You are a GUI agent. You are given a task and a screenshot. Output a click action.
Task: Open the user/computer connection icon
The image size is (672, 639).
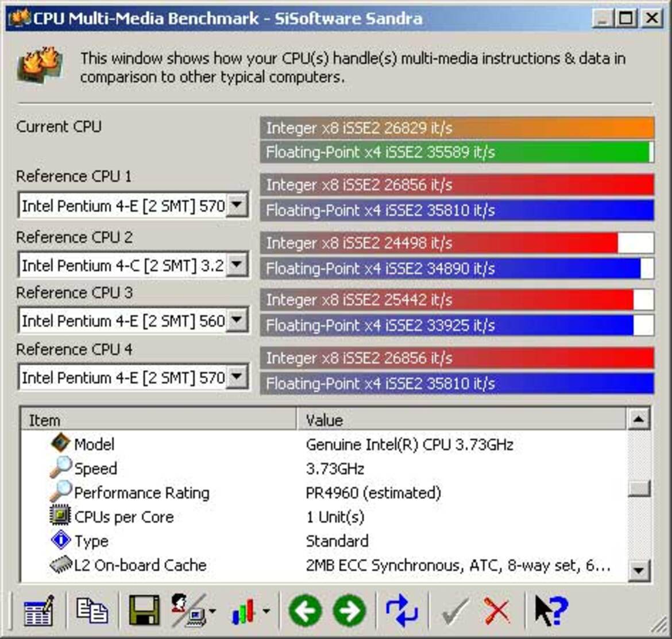188,611
